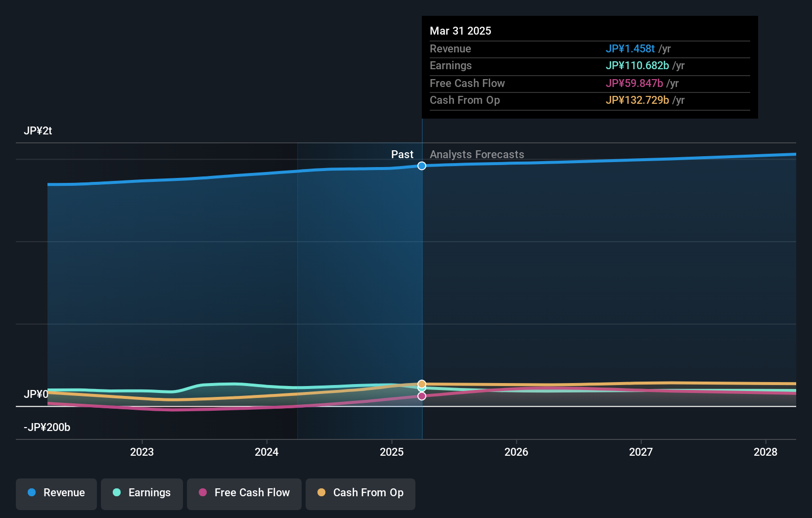Viewport: 812px width, 518px height.
Task: Expand the Cash From Op tooltip row
Action: pos(589,100)
